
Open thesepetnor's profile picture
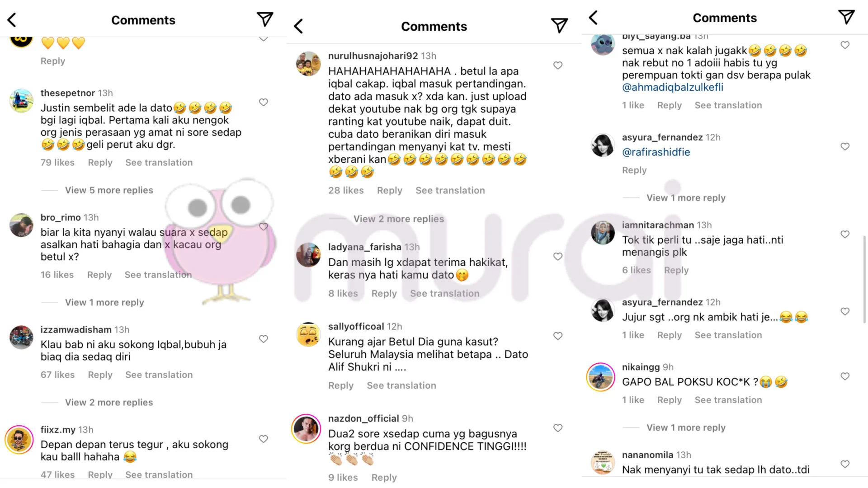(21, 101)
